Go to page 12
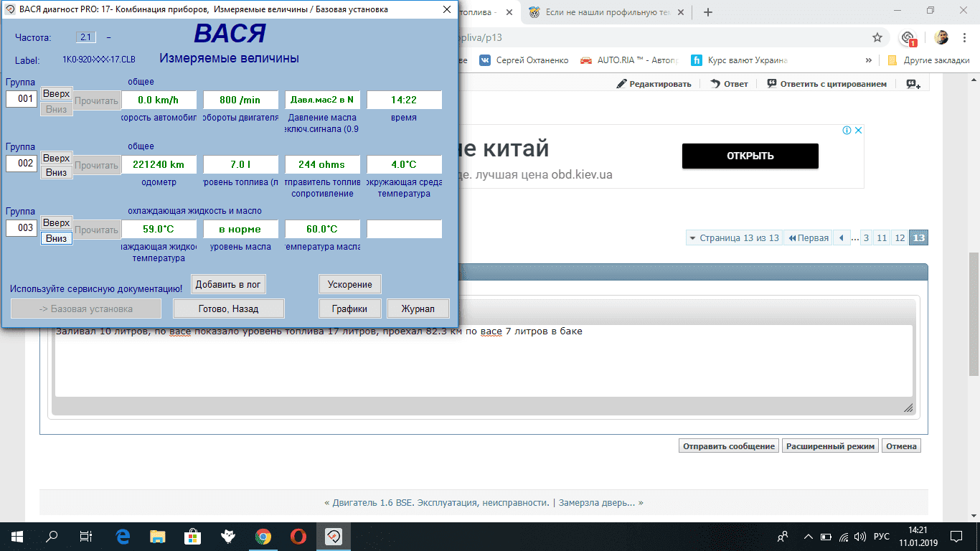This screenshot has width=980, height=551. point(900,238)
